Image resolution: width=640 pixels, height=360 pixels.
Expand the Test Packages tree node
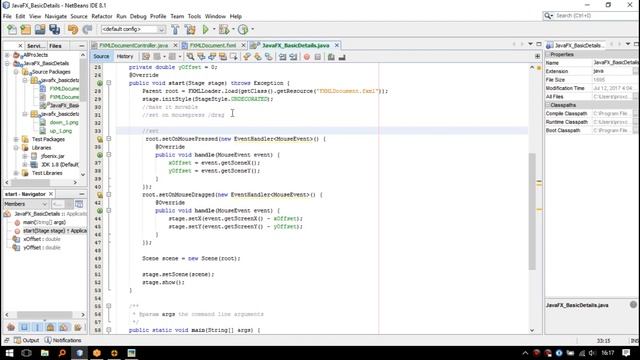16,139
